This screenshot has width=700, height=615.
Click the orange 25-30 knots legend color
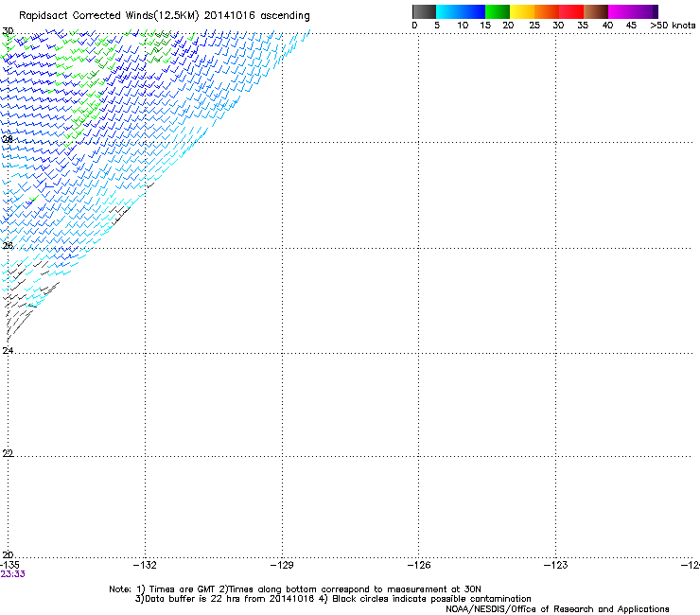547,11
